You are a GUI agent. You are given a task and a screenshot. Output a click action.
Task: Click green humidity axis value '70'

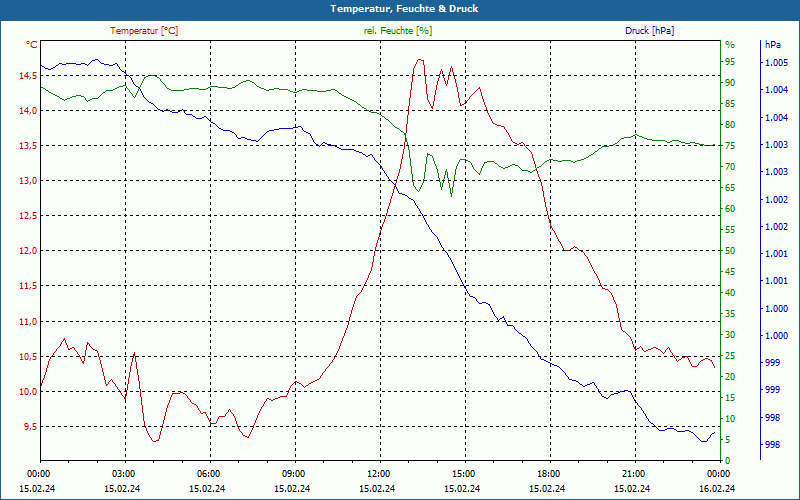[x=731, y=167]
